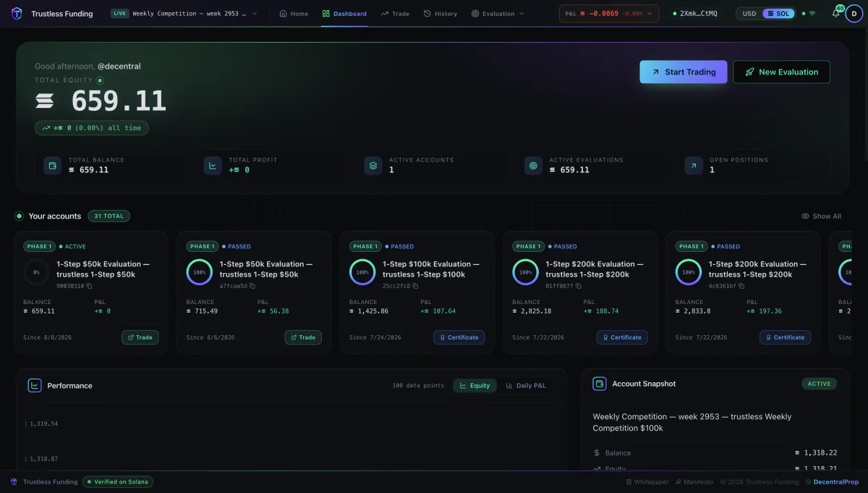Copy account ID 81ff867f
868x493 pixels.
click(579, 286)
